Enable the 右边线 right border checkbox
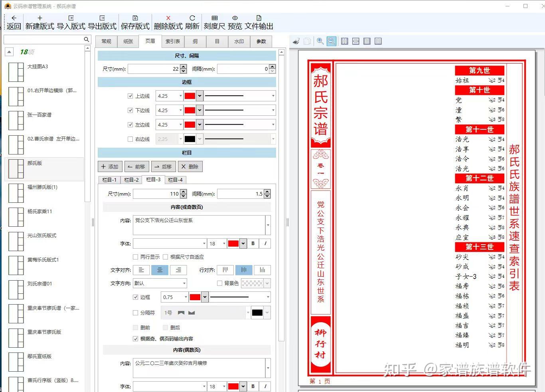 pyautogui.click(x=130, y=139)
